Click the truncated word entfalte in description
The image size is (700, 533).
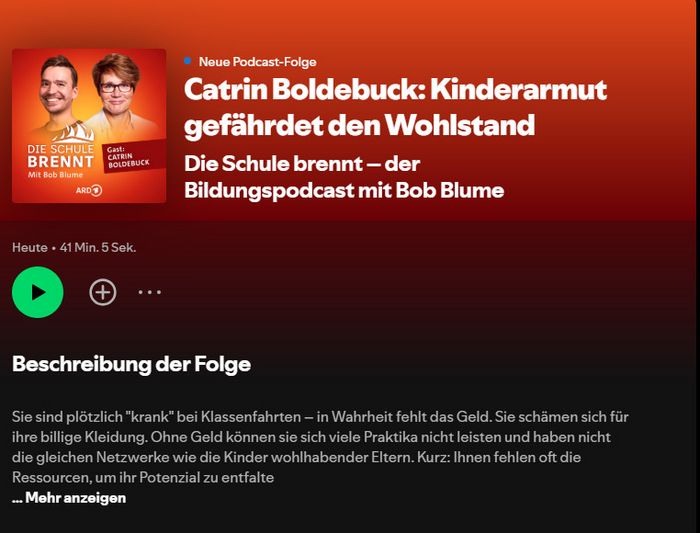(x=247, y=478)
